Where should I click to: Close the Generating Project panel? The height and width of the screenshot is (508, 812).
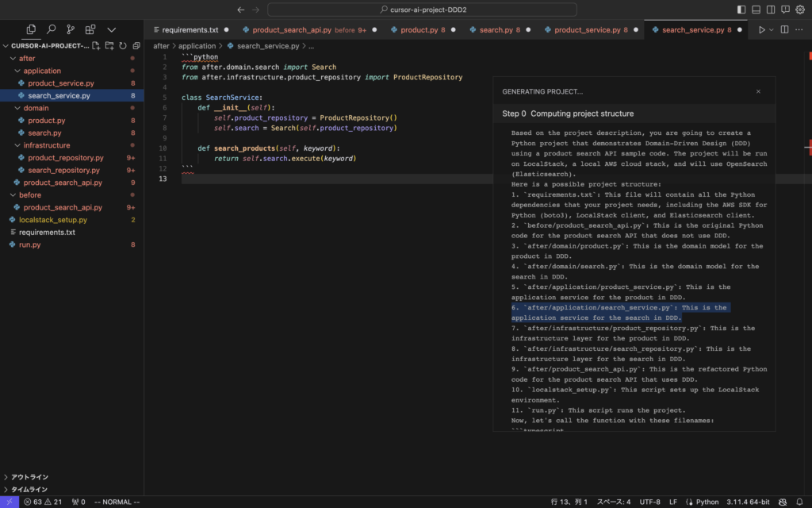pyautogui.click(x=758, y=92)
